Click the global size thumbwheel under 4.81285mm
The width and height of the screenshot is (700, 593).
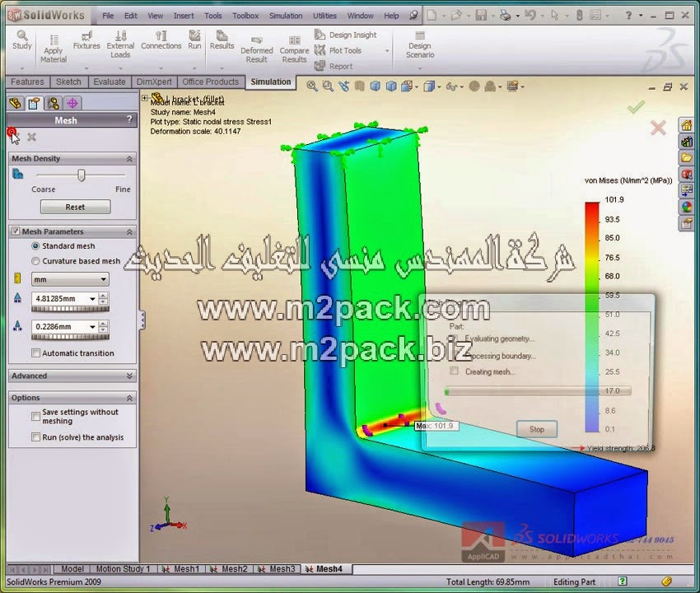tap(70, 309)
